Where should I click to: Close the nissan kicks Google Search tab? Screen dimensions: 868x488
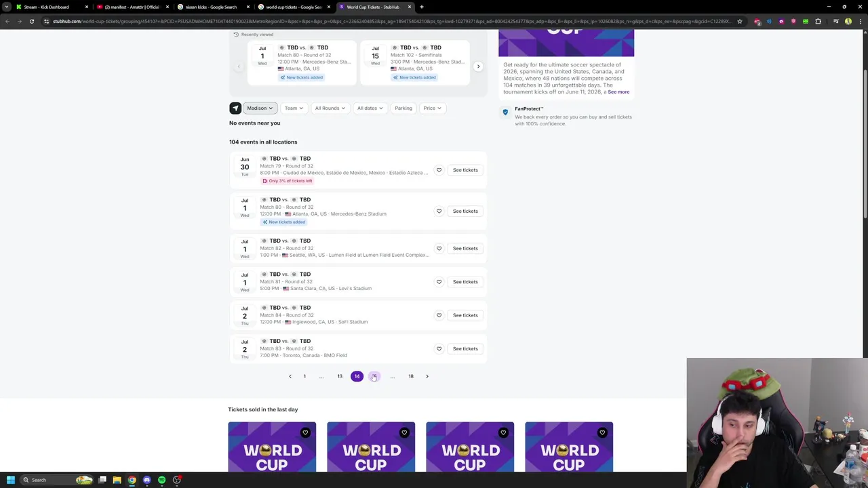pyautogui.click(x=248, y=7)
